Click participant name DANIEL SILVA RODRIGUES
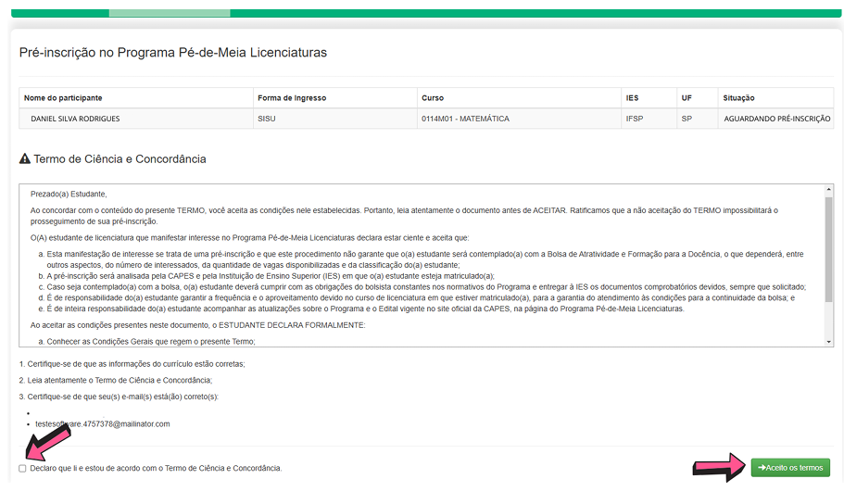The height and width of the screenshot is (504, 844). click(75, 119)
